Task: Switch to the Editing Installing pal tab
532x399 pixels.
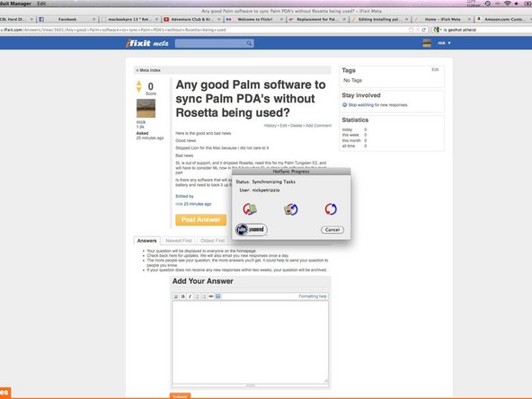Action: (379, 20)
